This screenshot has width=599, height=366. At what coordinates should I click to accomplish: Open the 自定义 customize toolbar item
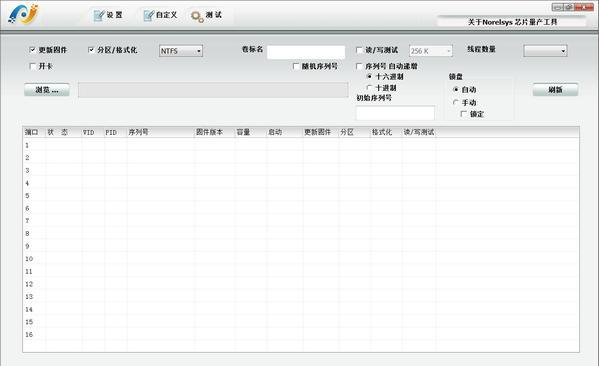[x=160, y=15]
